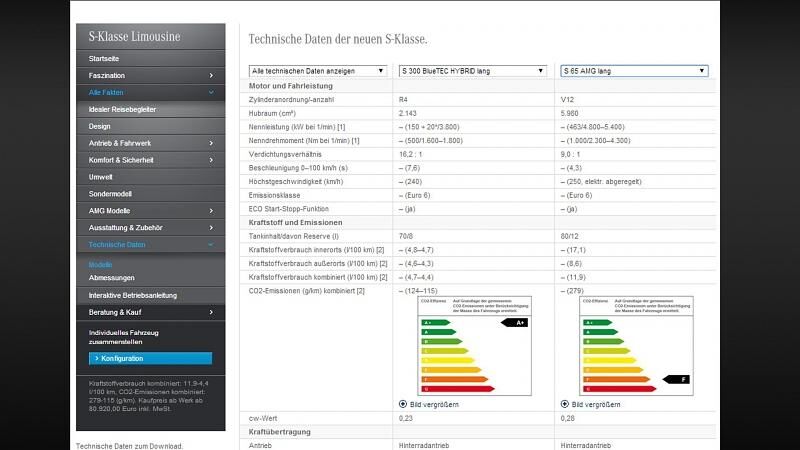Expand the Faszination submenu chevron
Viewport: 800px width, 450px height.
211,76
